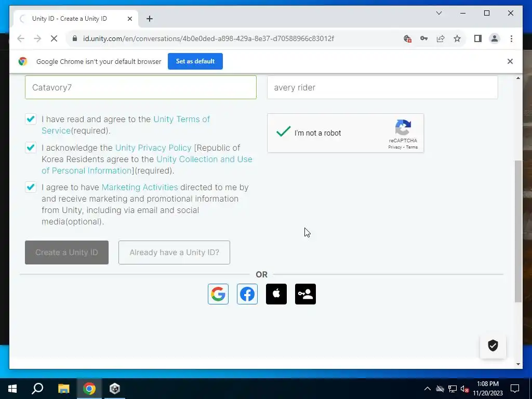This screenshot has height=399, width=532.
Task: Open File Explorer from taskbar
Action: pos(63,389)
